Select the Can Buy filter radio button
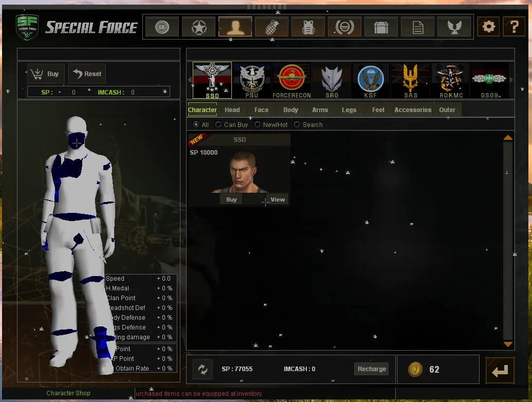 point(218,124)
